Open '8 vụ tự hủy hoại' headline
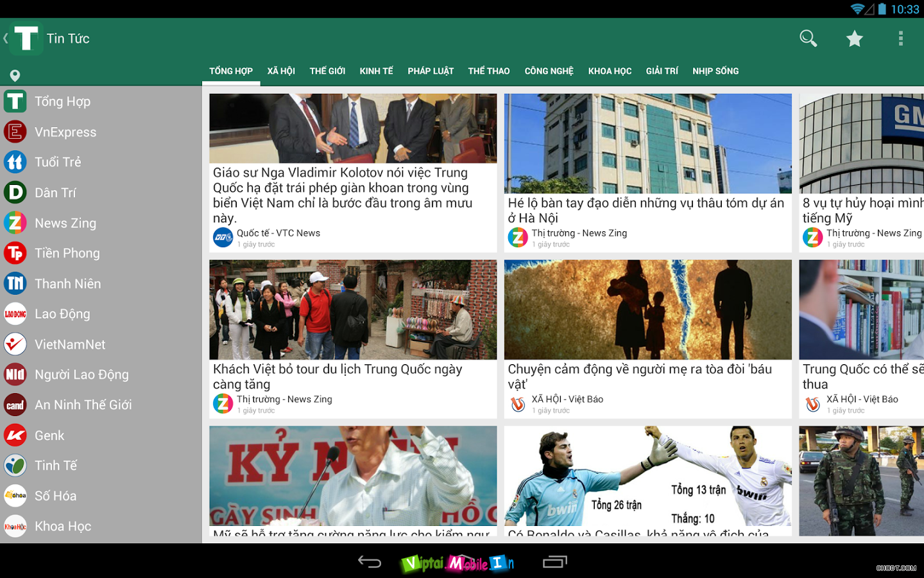 point(863,211)
